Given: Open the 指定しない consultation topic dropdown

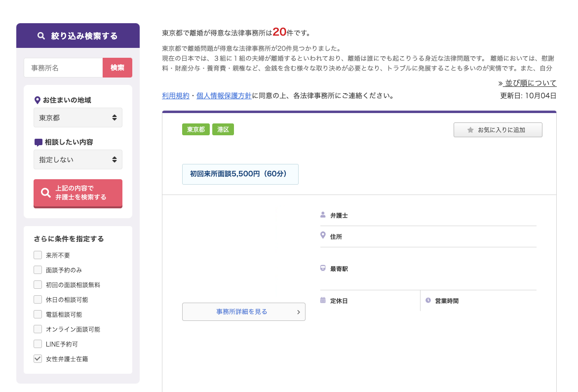Looking at the screenshot, I should pos(77,159).
